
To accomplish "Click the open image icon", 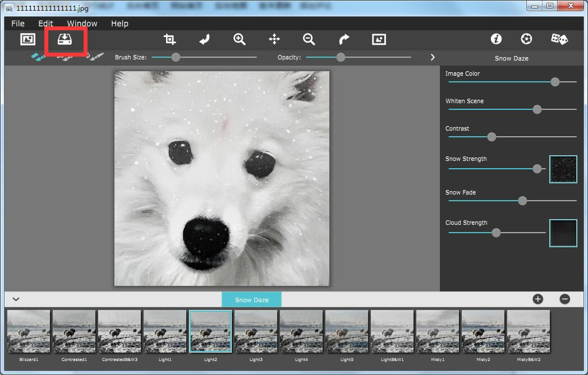I will 27,39.
